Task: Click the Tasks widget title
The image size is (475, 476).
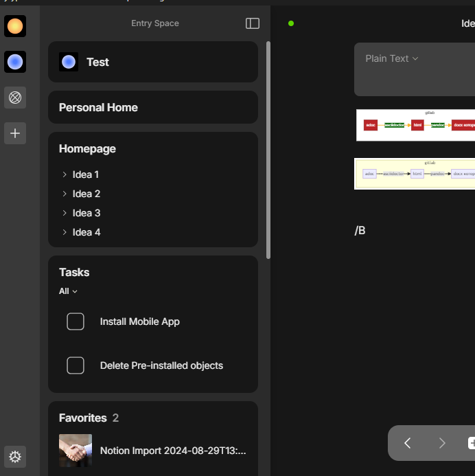Action: click(74, 272)
